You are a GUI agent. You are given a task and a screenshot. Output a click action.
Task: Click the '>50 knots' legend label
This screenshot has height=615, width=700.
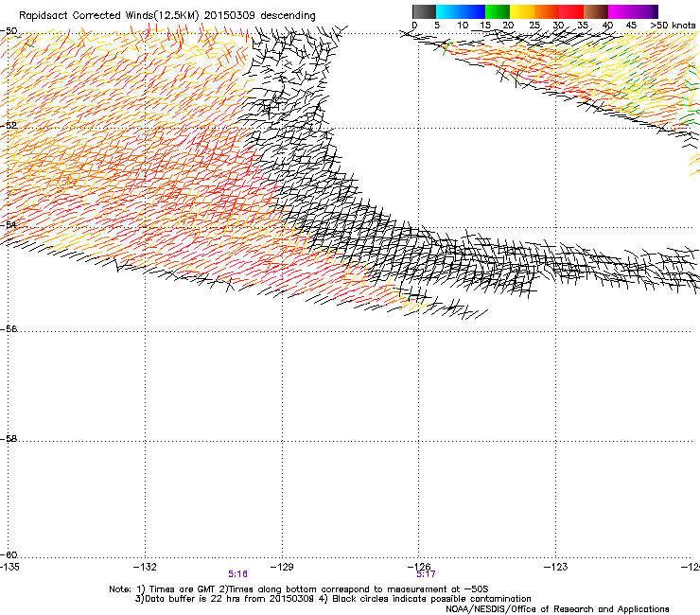pos(673,26)
